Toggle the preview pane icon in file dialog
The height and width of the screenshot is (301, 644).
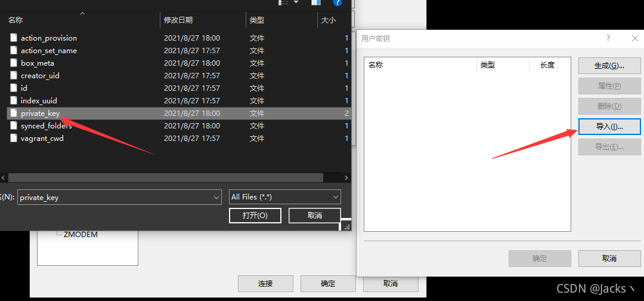[x=316, y=2]
